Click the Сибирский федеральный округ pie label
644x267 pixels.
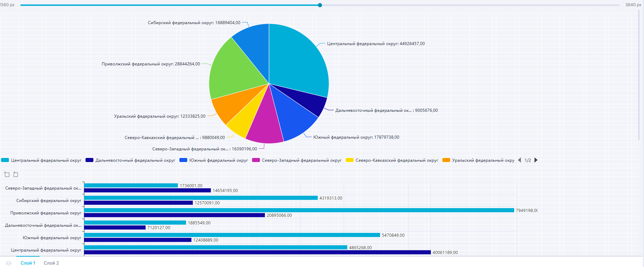(194, 23)
